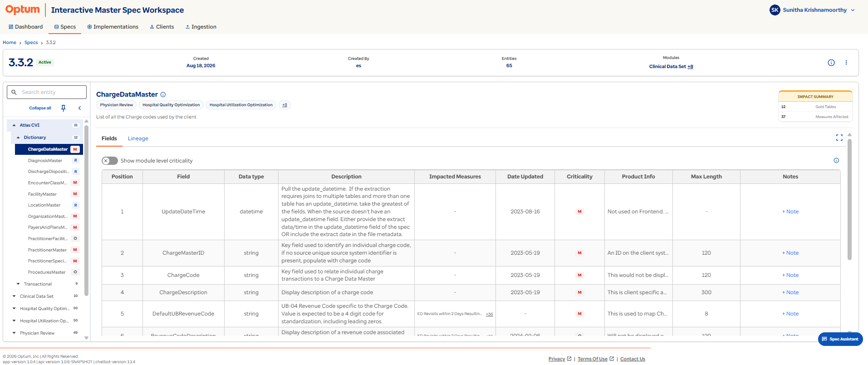Screen dimensions: 868x365
Task: Show the +36 impacted measures for DefaultUBRevenueCode
Action: [x=489, y=314]
